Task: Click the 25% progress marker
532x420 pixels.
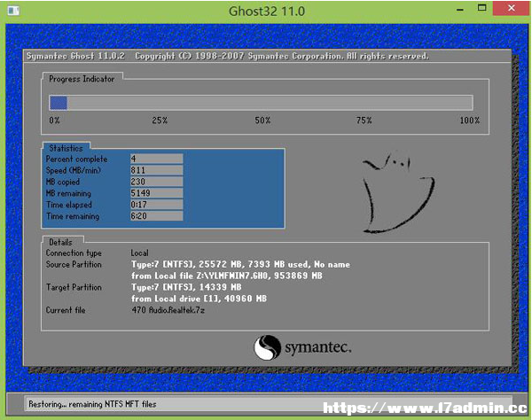Action: (160, 121)
